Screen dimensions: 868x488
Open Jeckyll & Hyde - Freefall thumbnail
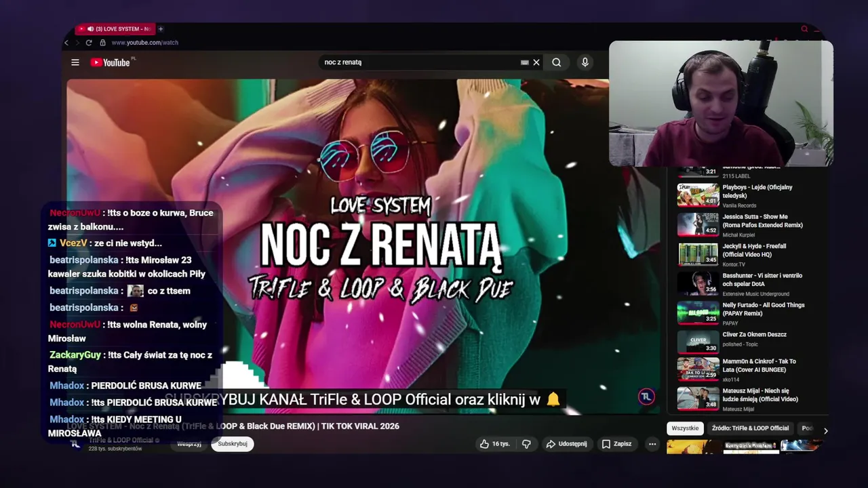tap(698, 253)
